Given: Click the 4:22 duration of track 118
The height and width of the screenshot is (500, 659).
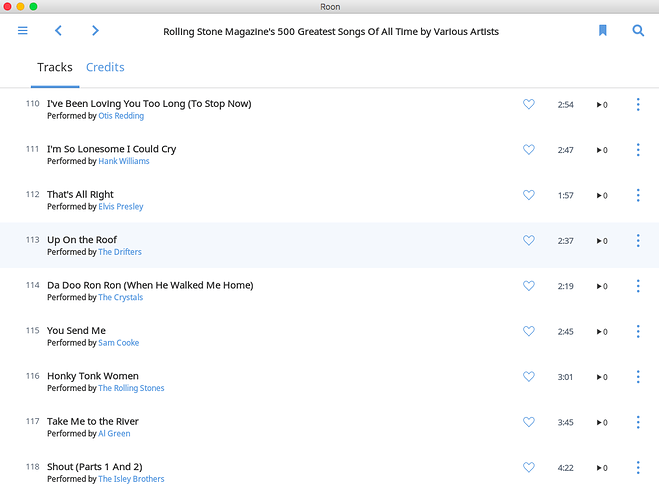Looking at the screenshot, I should (565, 468).
